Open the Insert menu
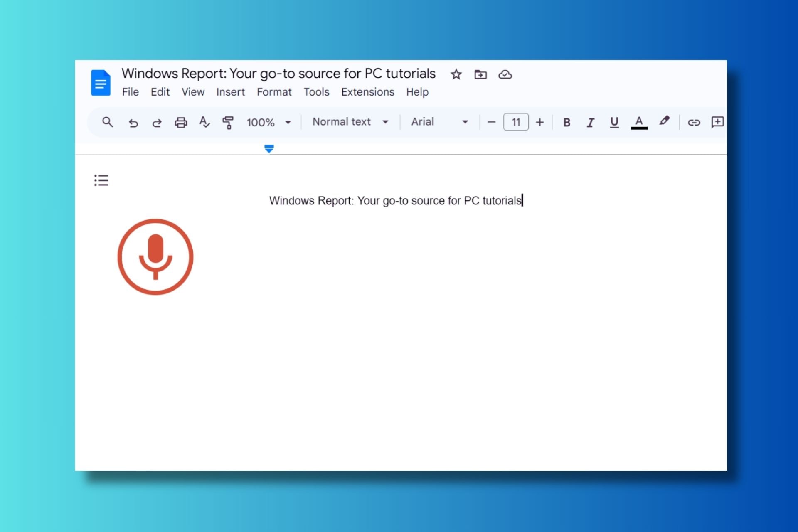The height and width of the screenshot is (532, 798). tap(230, 92)
